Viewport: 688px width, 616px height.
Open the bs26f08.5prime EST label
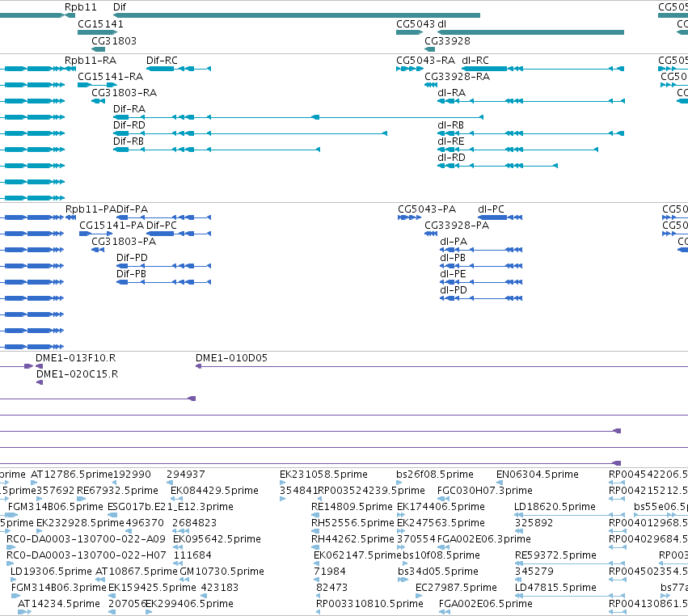tap(435, 475)
